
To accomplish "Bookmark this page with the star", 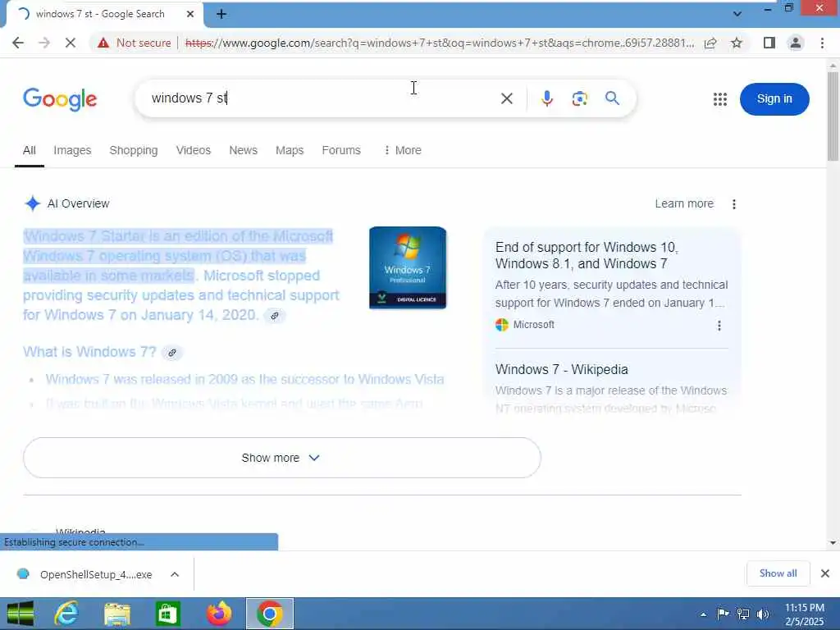I will click(737, 43).
